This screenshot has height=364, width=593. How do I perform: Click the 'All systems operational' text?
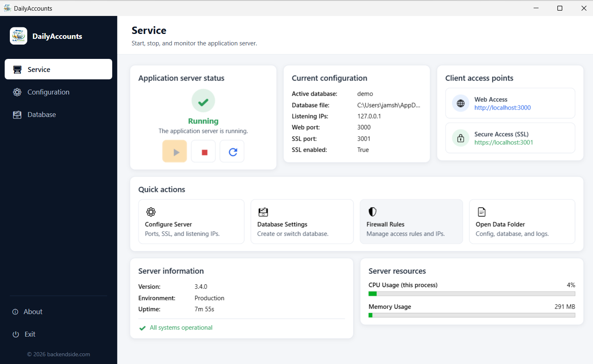(181, 328)
